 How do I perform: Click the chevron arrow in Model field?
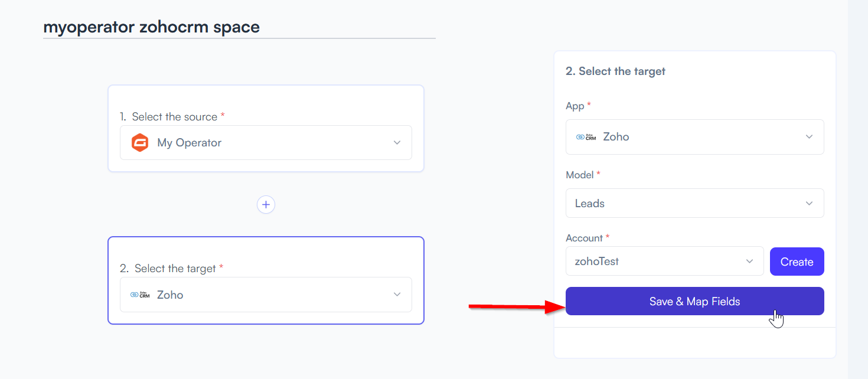tap(809, 203)
